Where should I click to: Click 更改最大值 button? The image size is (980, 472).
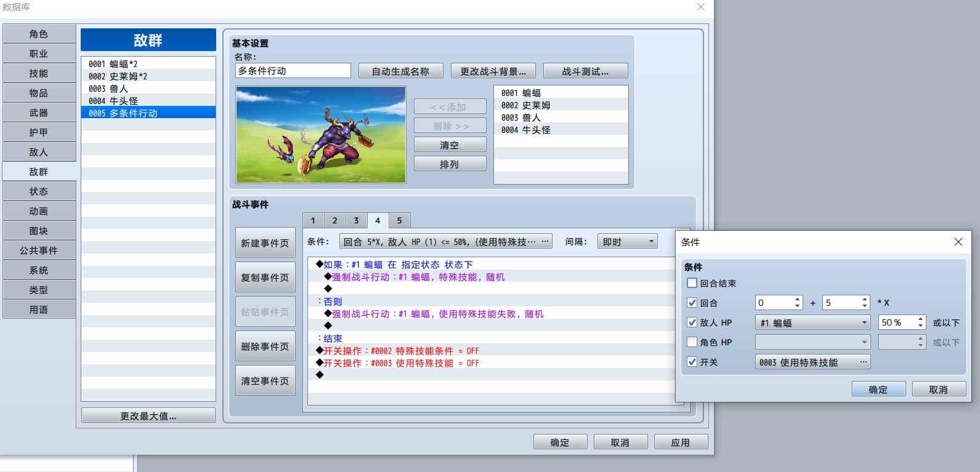(x=148, y=415)
